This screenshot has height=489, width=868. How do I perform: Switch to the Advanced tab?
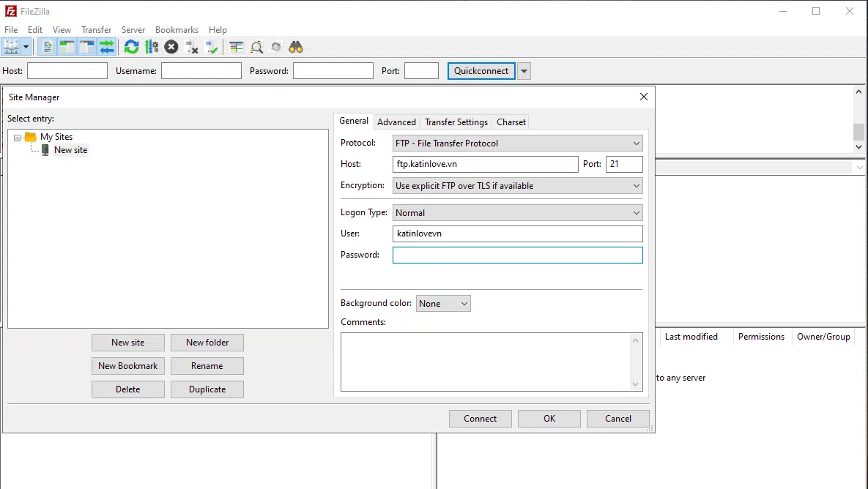[396, 122]
